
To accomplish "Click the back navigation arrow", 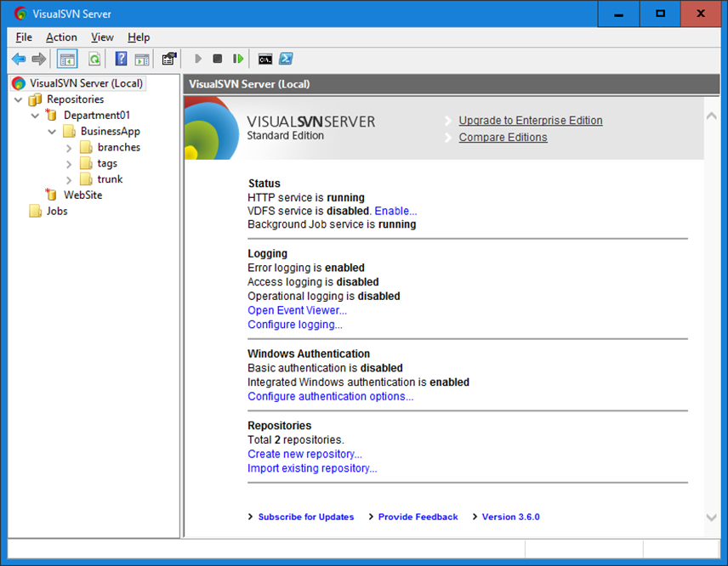I will [19, 59].
